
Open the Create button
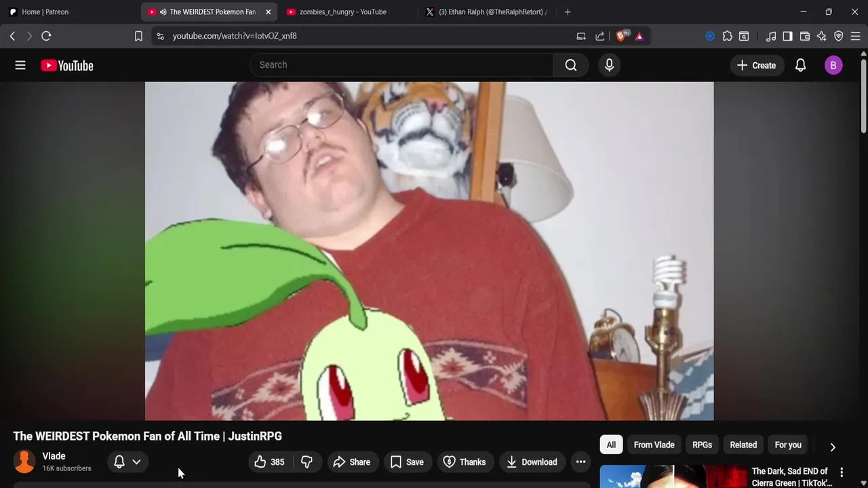[756, 65]
